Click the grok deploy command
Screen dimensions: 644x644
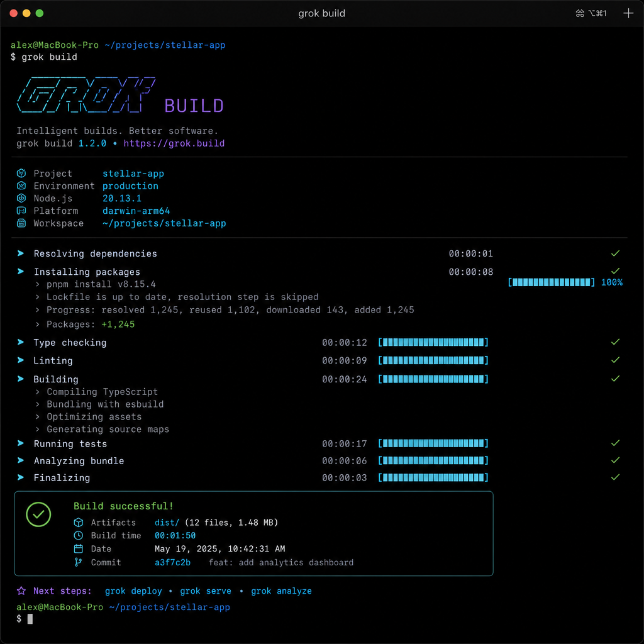(133, 591)
